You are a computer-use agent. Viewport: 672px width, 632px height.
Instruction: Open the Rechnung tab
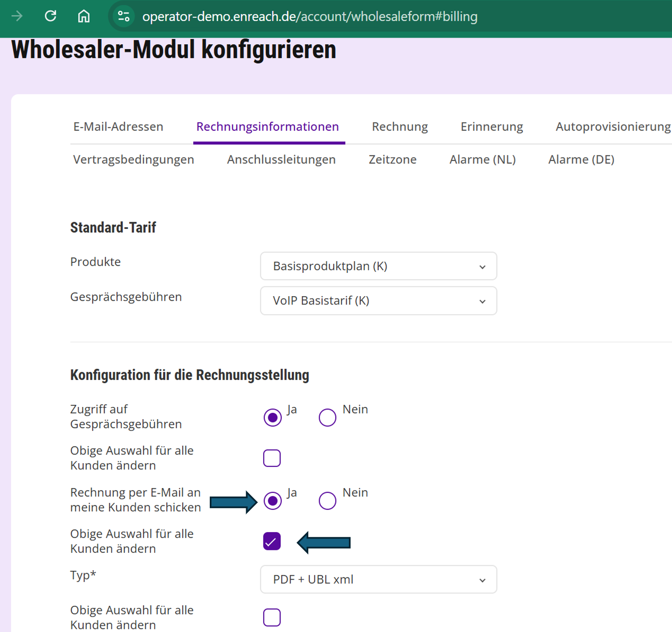point(400,126)
